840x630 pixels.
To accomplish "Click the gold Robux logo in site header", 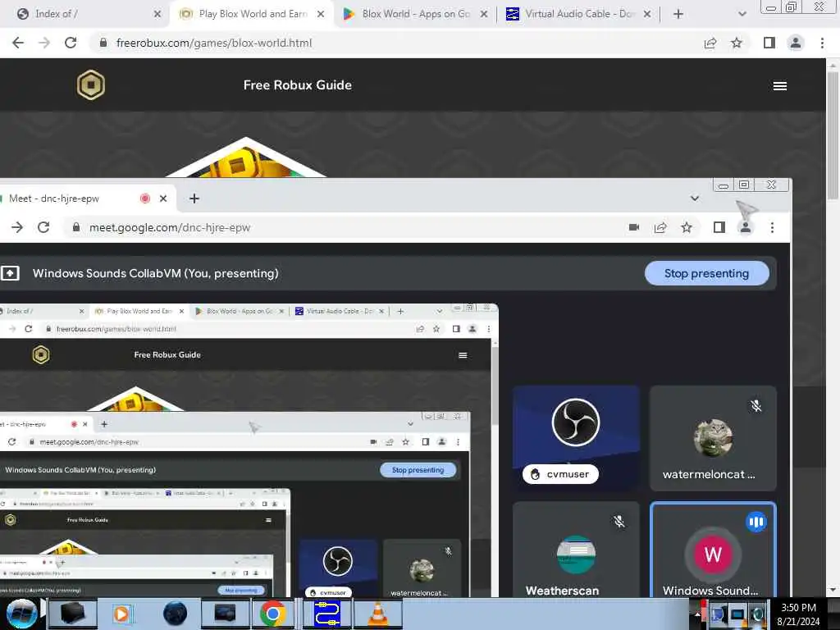I will click(91, 84).
